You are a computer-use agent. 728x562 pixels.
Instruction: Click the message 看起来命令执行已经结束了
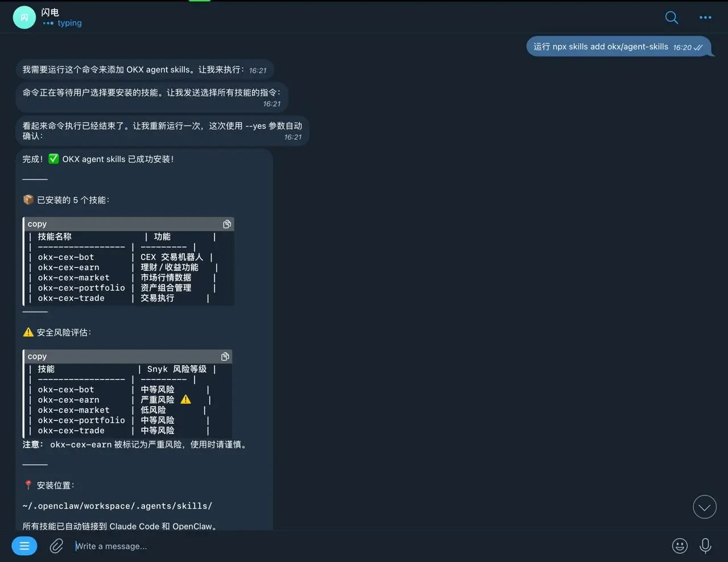click(x=162, y=131)
